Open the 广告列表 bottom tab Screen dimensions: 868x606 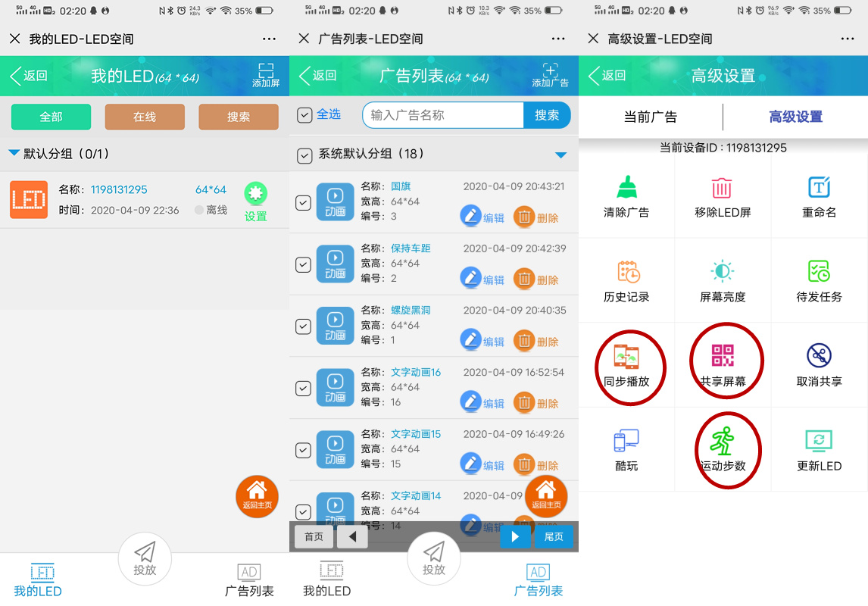[x=539, y=579]
